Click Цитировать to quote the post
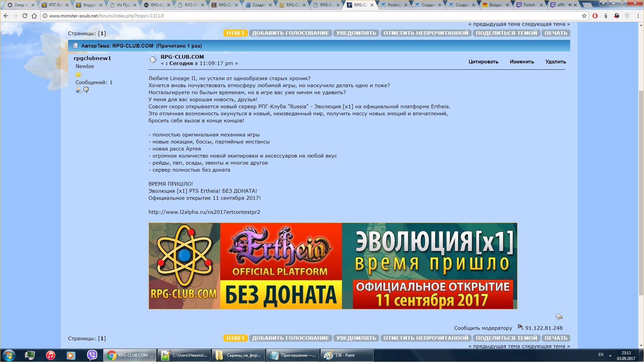 [x=483, y=62]
